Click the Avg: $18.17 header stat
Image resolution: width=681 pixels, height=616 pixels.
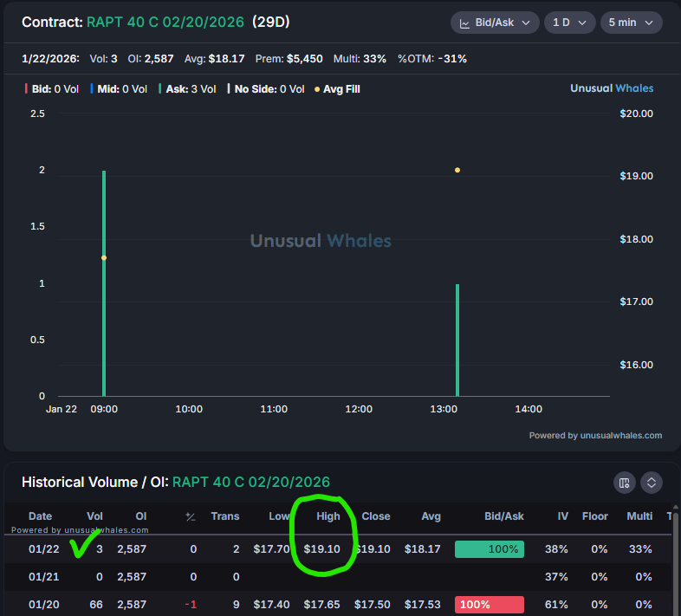[215, 59]
